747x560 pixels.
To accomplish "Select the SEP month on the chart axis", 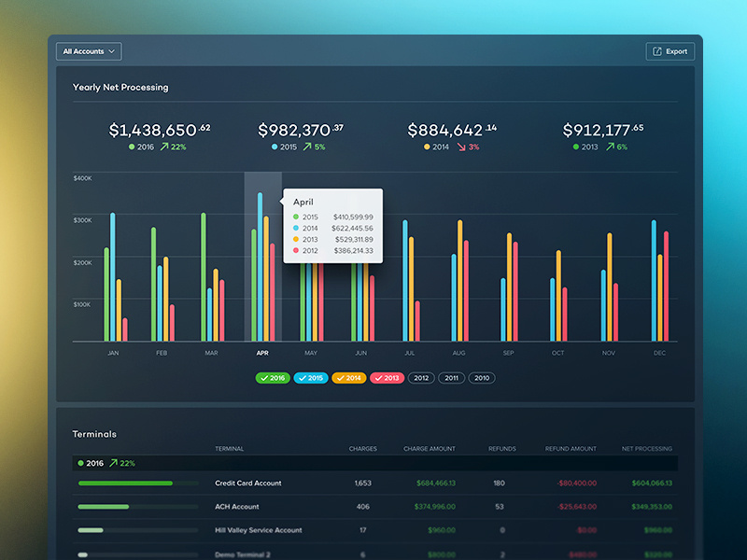I will [x=508, y=353].
